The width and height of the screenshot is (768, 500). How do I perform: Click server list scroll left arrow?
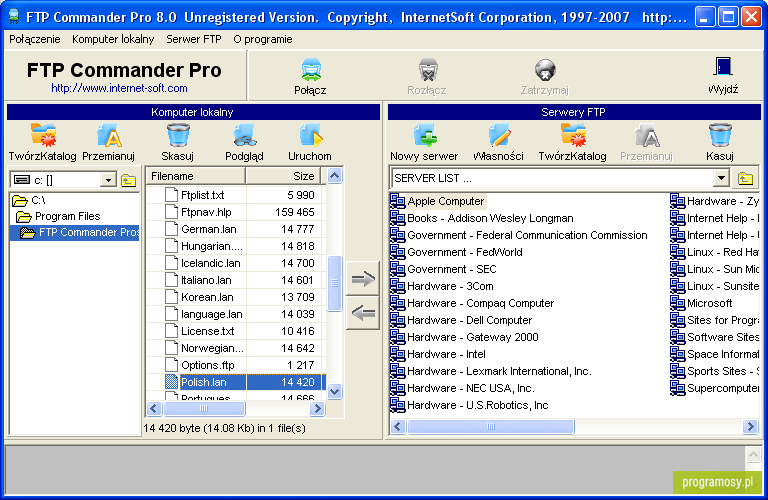pyautogui.click(x=398, y=427)
